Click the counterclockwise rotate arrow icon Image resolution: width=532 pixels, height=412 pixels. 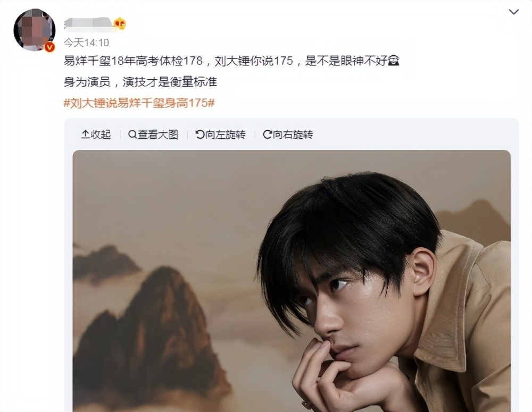tap(200, 134)
